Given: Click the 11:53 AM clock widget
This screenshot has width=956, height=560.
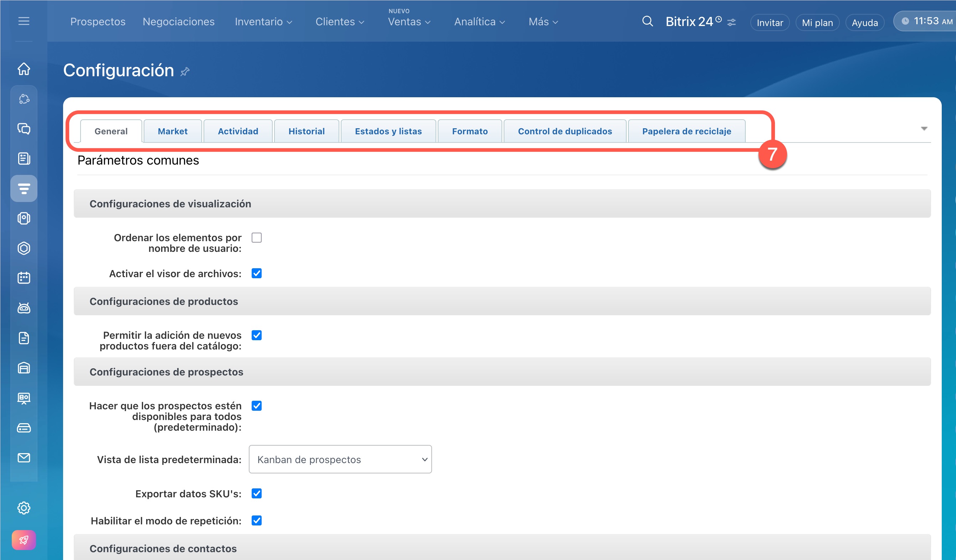Looking at the screenshot, I should (x=927, y=21).
